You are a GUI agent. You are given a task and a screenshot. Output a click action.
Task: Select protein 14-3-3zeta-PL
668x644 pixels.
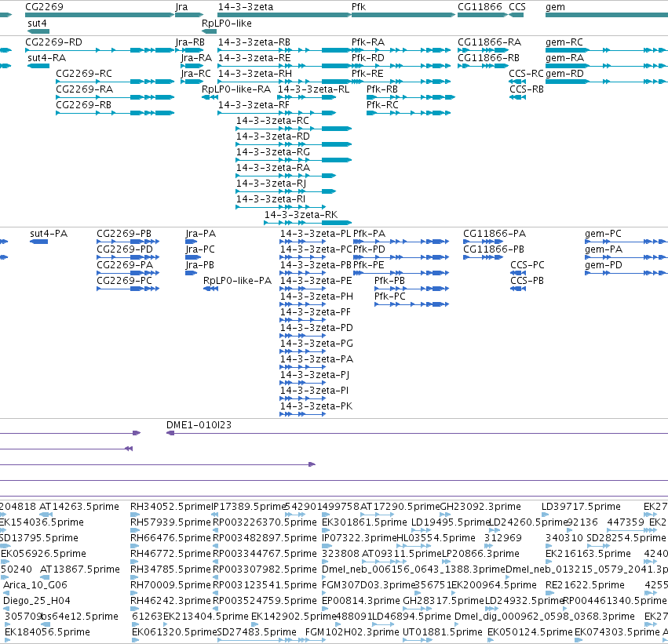pos(302,242)
